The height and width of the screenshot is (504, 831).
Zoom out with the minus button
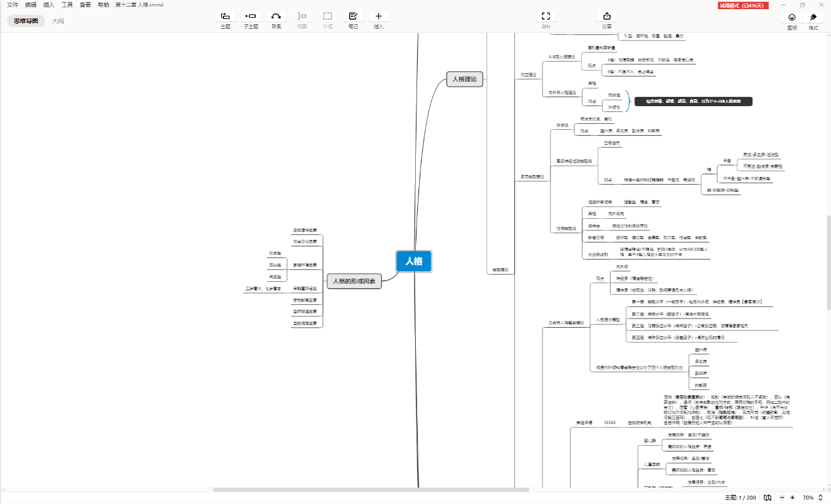click(782, 497)
